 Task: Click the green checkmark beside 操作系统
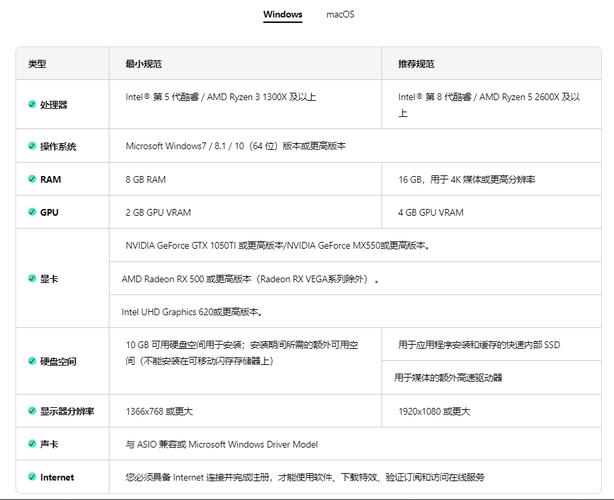click(x=32, y=146)
